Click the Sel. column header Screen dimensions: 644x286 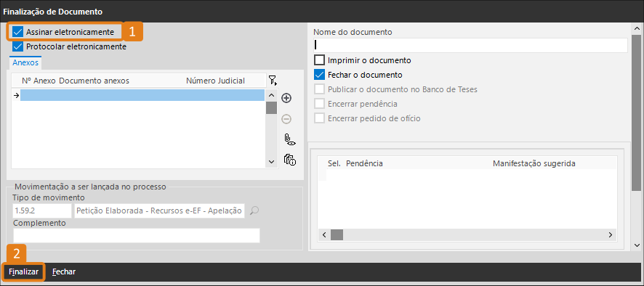[x=334, y=163]
